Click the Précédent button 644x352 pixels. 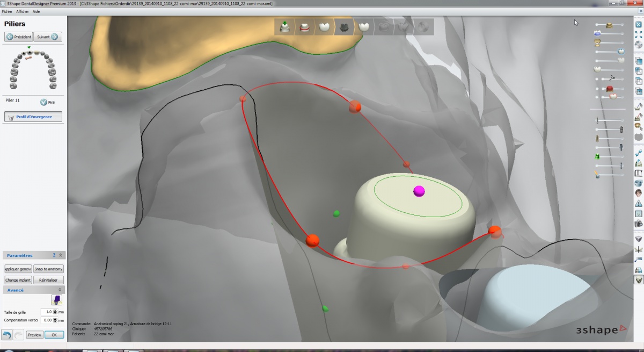(x=19, y=37)
